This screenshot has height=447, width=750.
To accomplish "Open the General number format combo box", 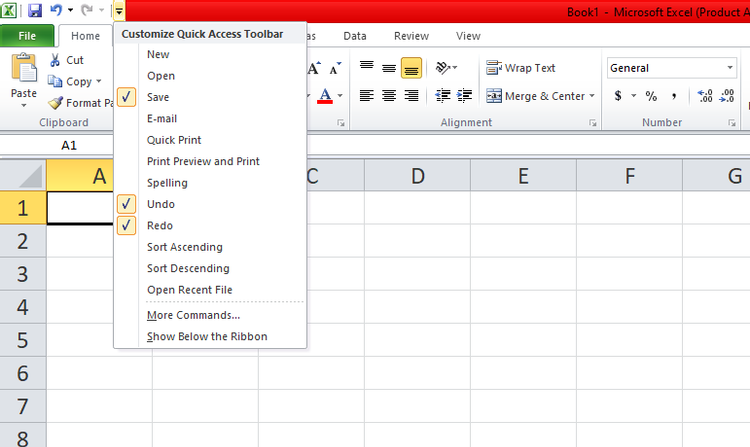I will [671, 68].
